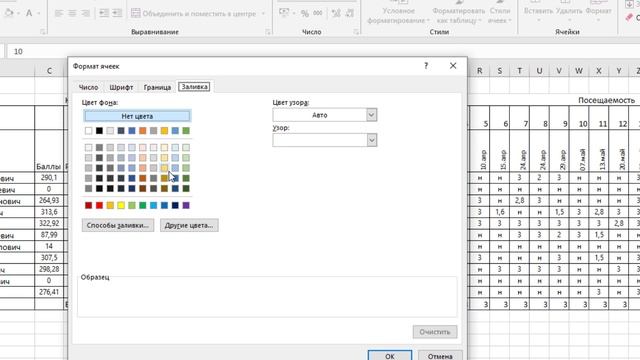
Task: Apply the accounting number format icon
Action: click(x=284, y=13)
